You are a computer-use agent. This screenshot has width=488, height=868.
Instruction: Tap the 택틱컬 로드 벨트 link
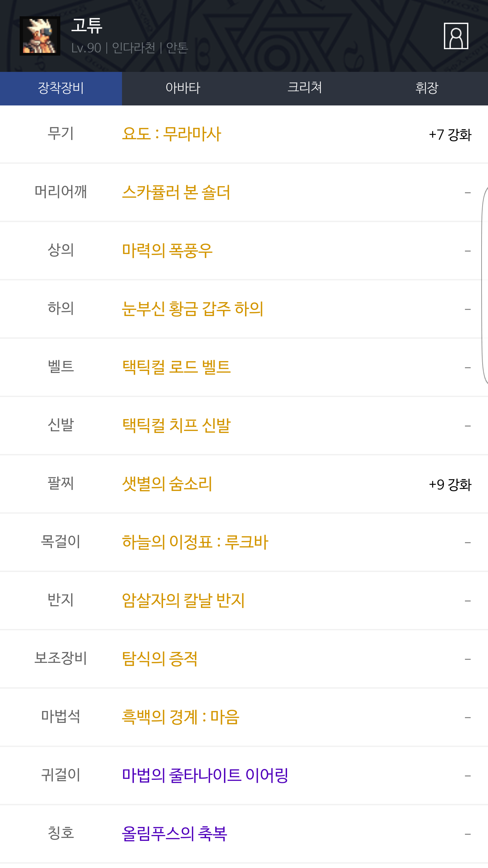(x=176, y=367)
